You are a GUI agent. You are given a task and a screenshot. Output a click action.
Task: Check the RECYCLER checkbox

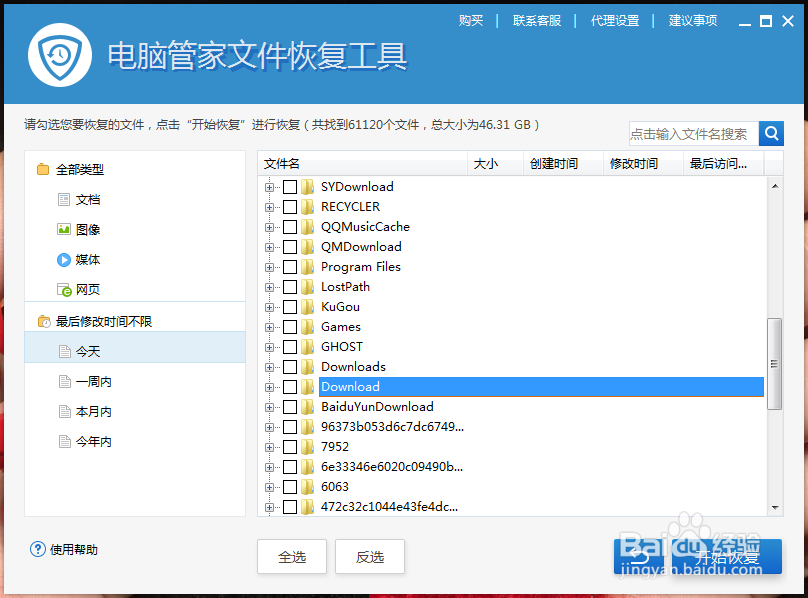(x=290, y=207)
